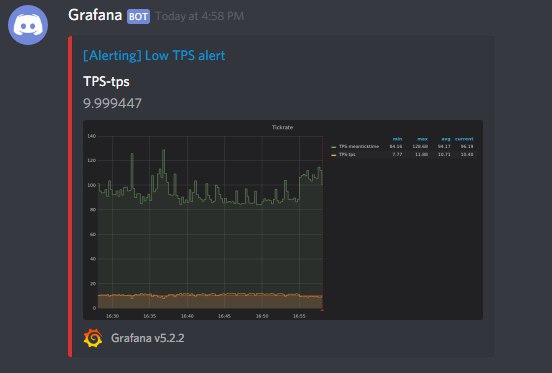This screenshot has width=552, height=373.
Task: Click the 9.999447 alert value
Action: (112, 103)
